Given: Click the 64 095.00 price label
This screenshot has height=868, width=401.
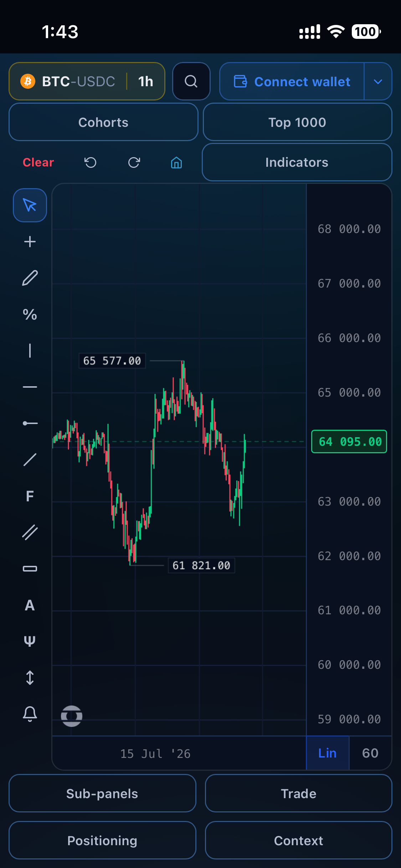Looking at the screenshot, I should click(349, 442).
